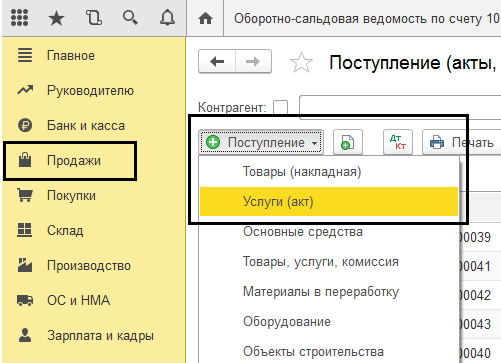
Task: Open notifications bell icon
Action: [167, 18]
